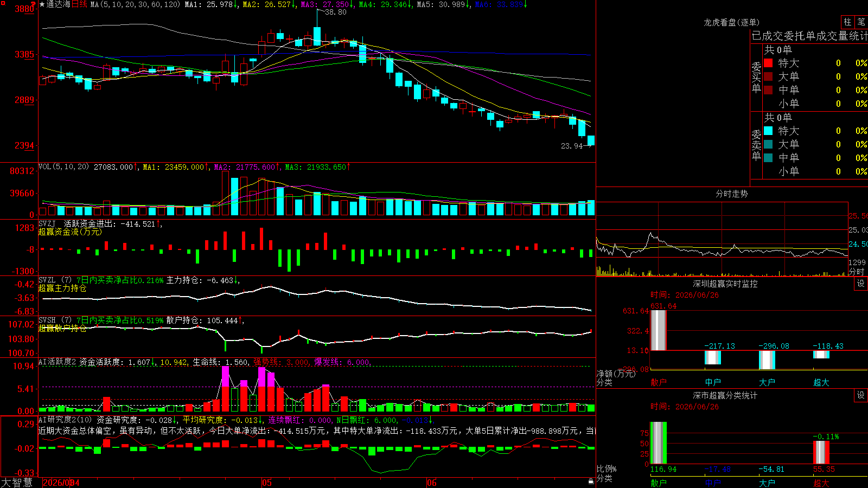Open the AI研究度2(10) indicator label
The image size is (868, 488).
pyautogui.click(x=65, y=420)
